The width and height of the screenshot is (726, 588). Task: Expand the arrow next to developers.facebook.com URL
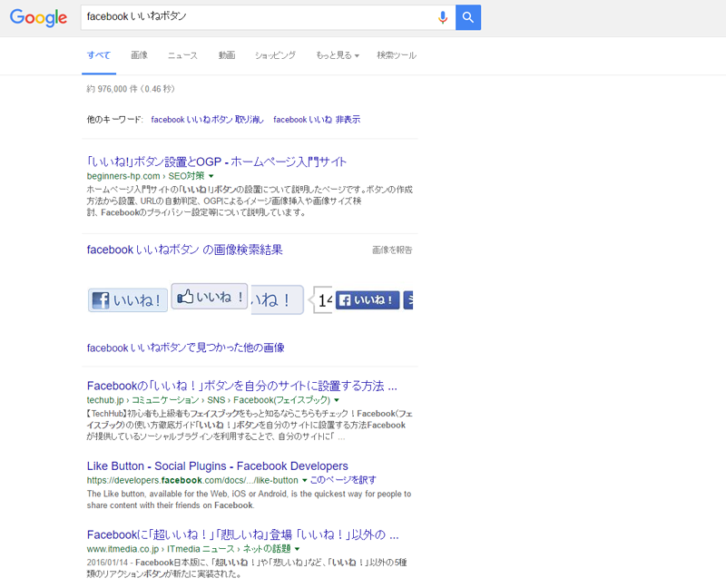(x=305, y=480)
